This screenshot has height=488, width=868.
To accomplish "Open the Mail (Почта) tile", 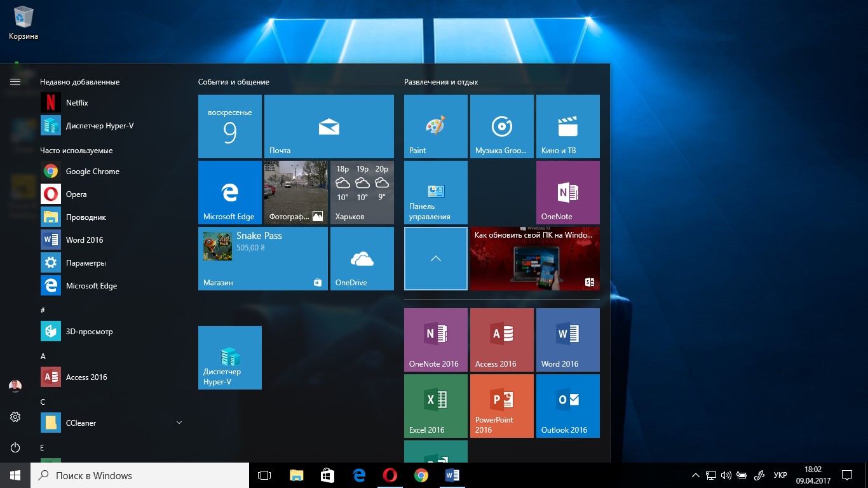I will click(x=329, y=126).
